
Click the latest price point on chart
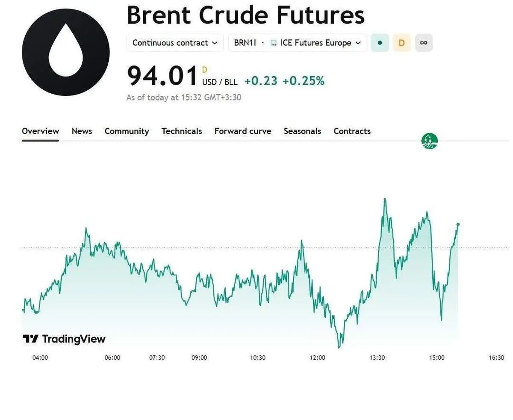click(458, 224)
